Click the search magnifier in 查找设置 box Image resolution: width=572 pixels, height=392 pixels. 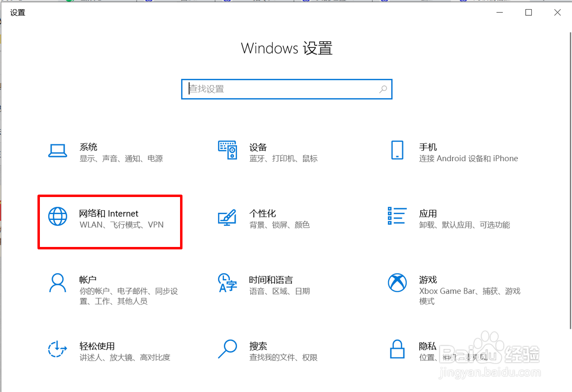click(x=383, y=89)
